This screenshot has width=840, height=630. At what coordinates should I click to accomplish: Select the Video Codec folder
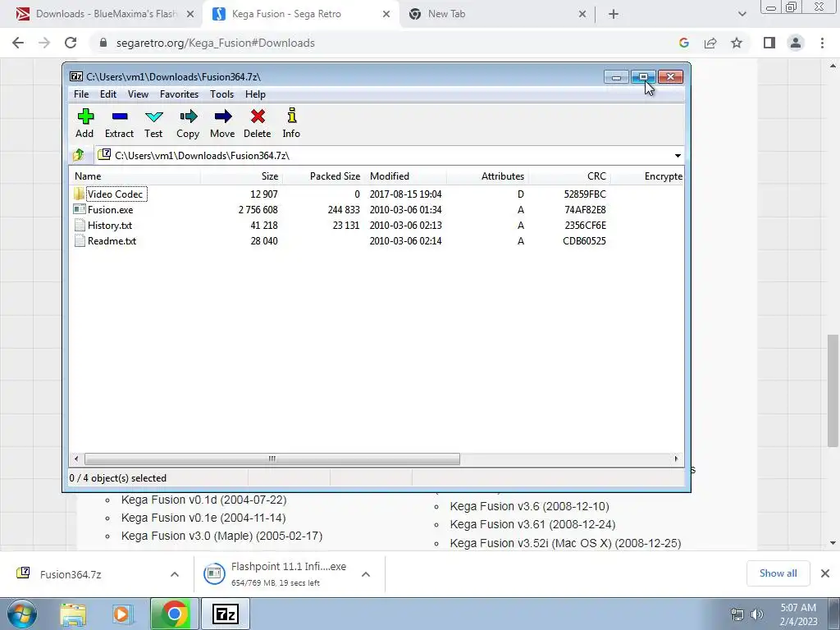pos(115,194)
